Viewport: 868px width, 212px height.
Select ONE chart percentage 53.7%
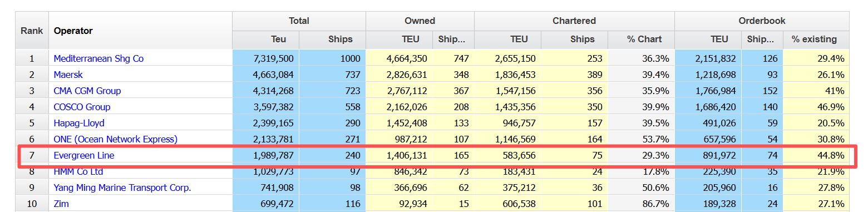641,139
